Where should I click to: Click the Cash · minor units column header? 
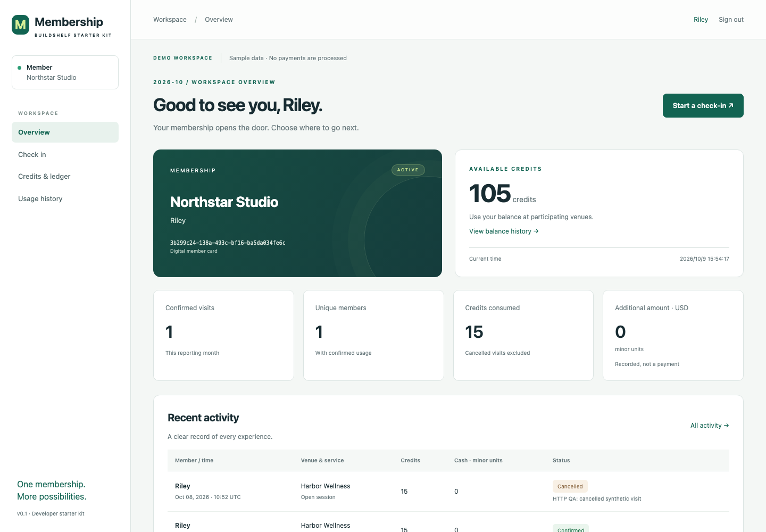478,461
